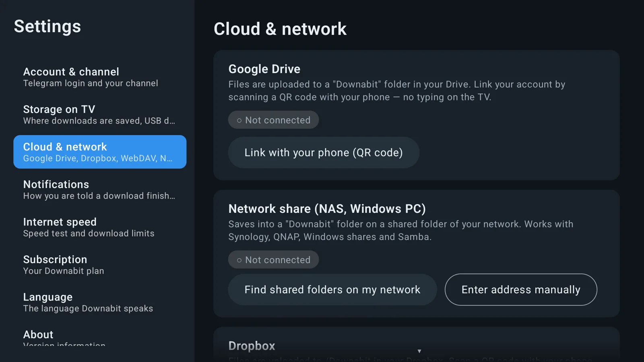Link Google Drive with phone QR code

pos(324,152)
